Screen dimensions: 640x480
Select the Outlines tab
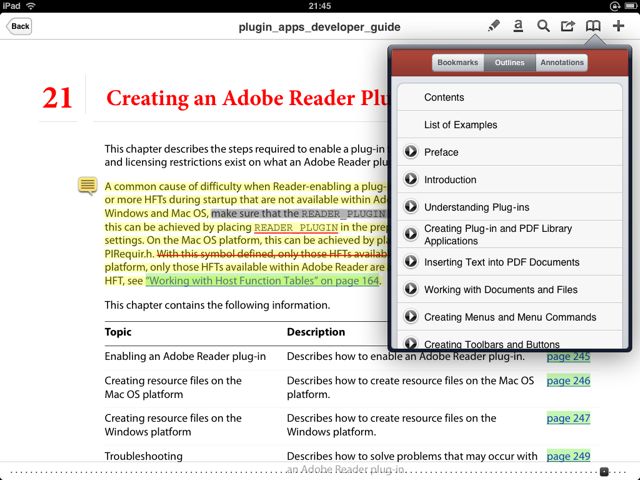tap(510, 62)
